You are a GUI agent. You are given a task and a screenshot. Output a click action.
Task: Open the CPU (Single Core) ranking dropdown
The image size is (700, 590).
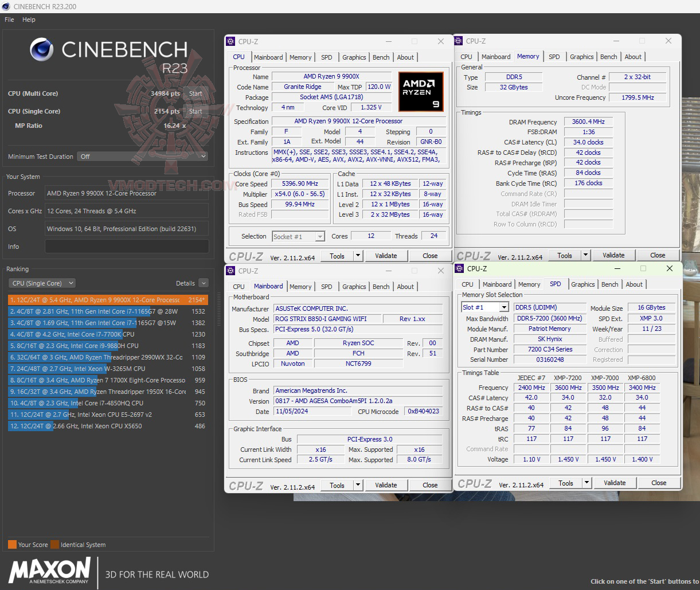[x=42, y=283]
